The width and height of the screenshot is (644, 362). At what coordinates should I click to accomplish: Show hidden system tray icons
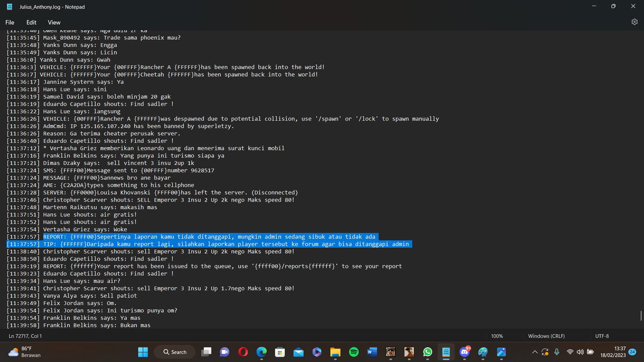click(x=534, y=352)
